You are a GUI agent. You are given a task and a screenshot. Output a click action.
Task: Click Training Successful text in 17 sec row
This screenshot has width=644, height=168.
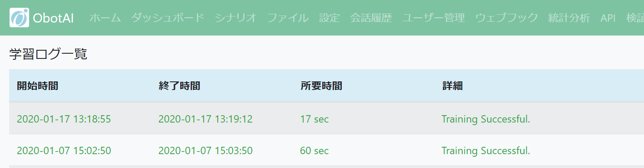click(x=485, y=119)
